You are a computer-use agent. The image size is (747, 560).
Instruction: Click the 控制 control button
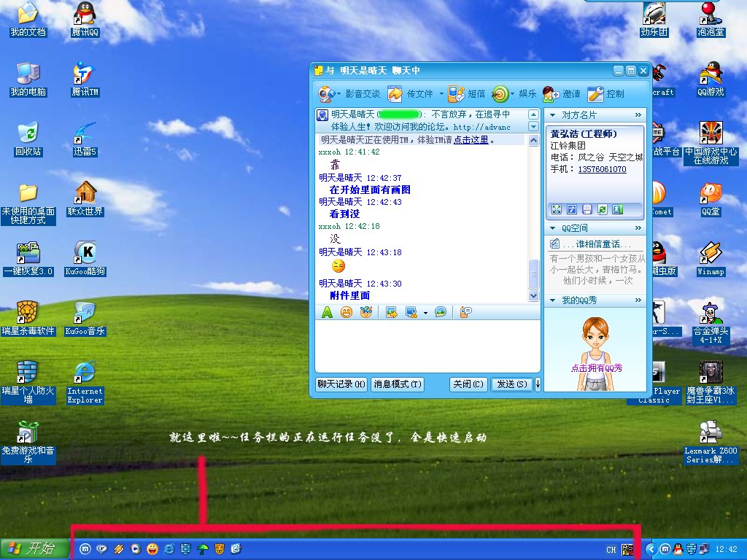point(605,94)
